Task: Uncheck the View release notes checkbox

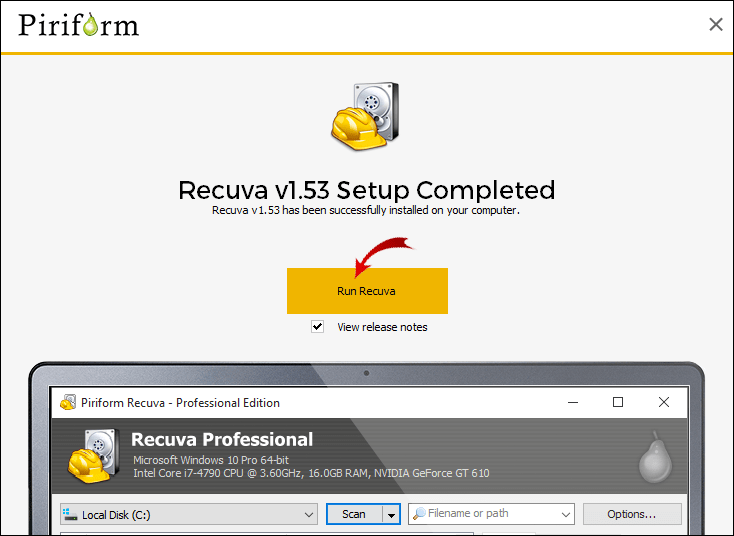Action: (x=317, y=326)
